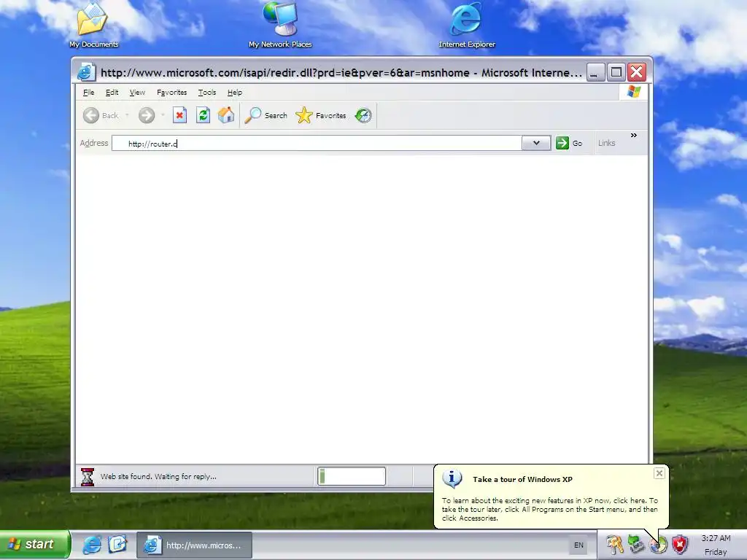Image resolution: width=747 pixels, height=560 pixels.
Task: Click the hourglass icon in status bar
Action: click(88, 477)
